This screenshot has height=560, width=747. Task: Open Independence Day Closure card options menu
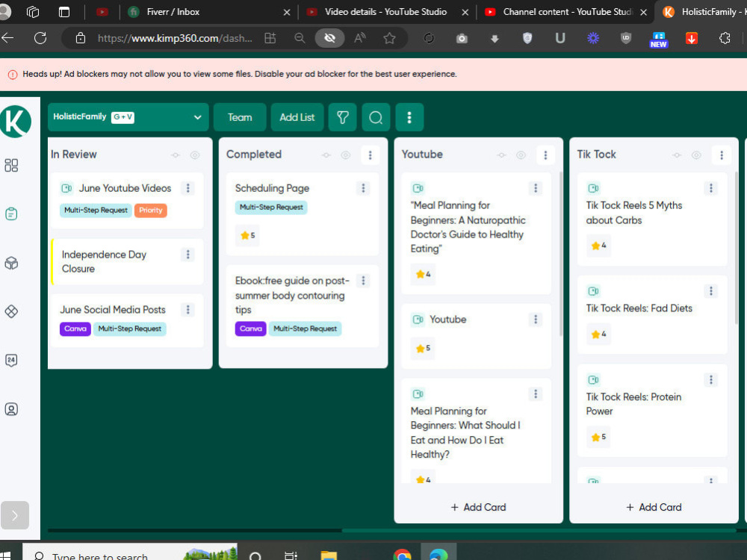click(x=187, y=255)
